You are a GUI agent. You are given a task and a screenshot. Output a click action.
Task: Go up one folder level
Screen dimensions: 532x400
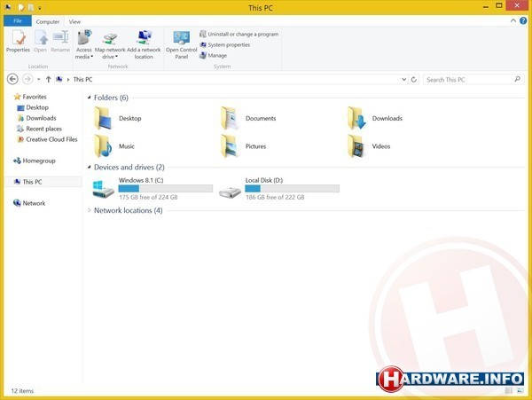pyautogui.click(x=48, y=80)
